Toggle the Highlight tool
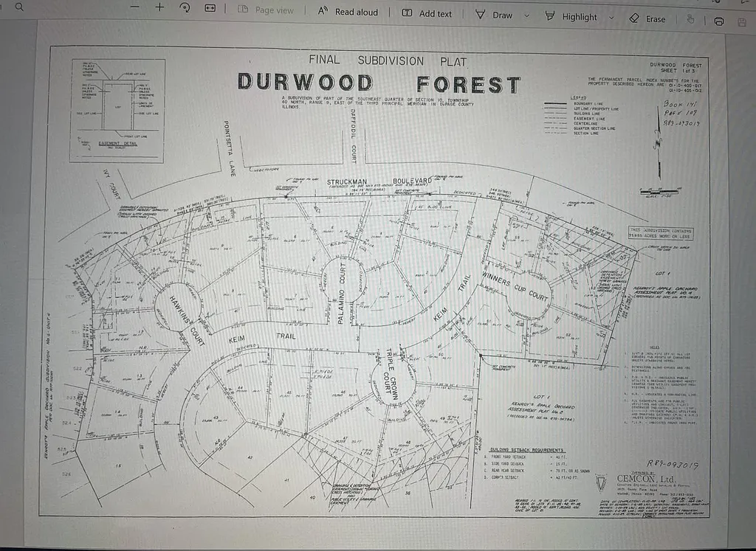 572,16
